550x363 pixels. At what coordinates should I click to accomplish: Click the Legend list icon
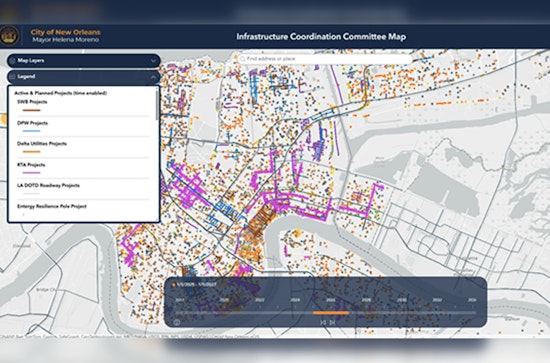pos(13,76)
